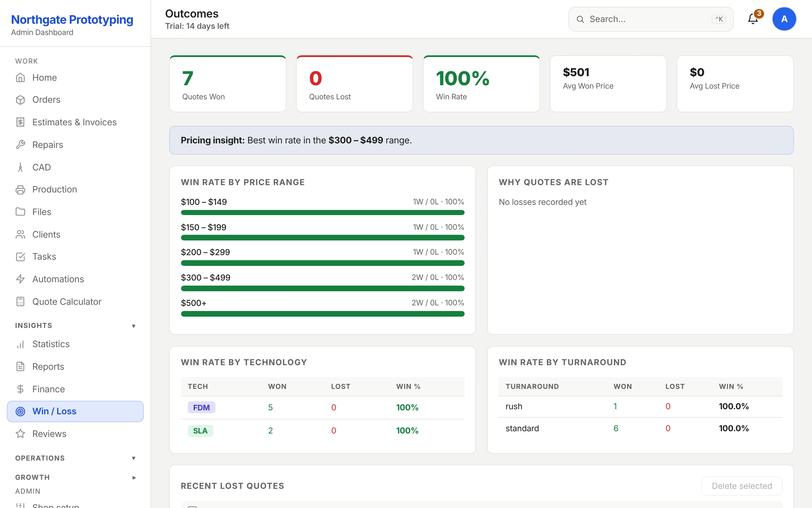The height and width of the screenshot is (508, 812).
Task: Click the Files folder icon
Action: (x=21, y=212)
